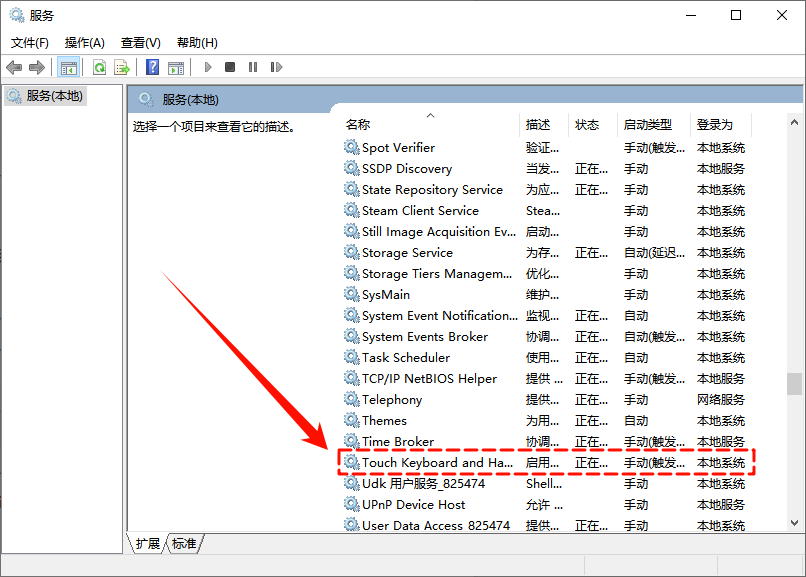The height and width of the screenshot is (577, 806).
Task: Select the Task Scheduler service row
Action: 406,358
